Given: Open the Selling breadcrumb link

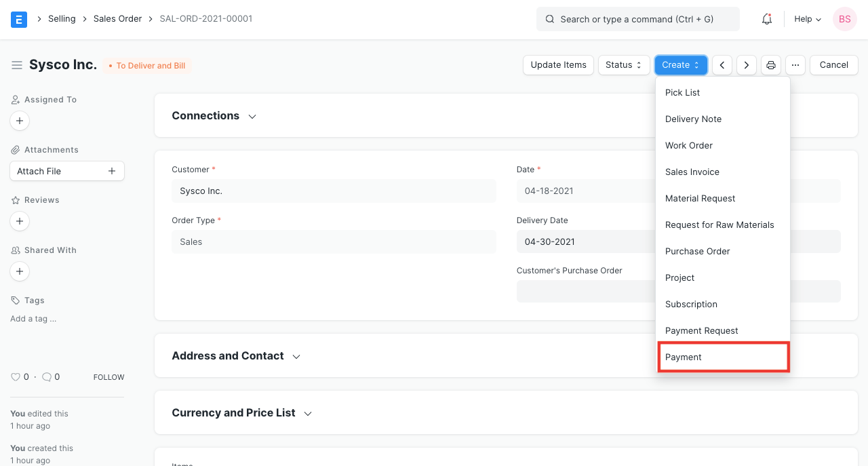Looking at the screenshot, I should 62,18.
